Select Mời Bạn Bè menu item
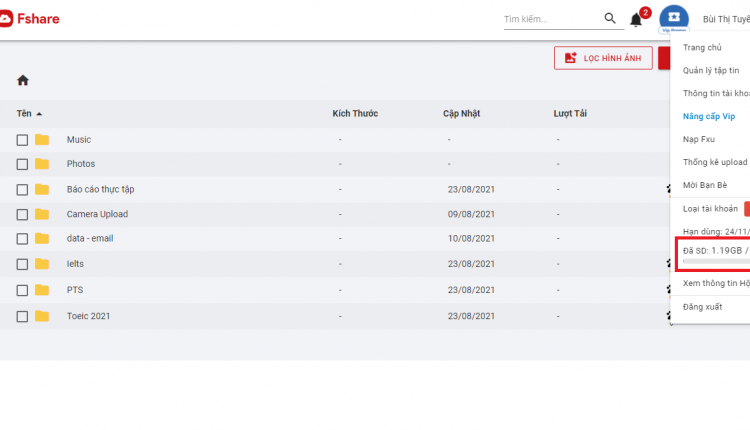The image size is (750, 430). tap(705, 185)
